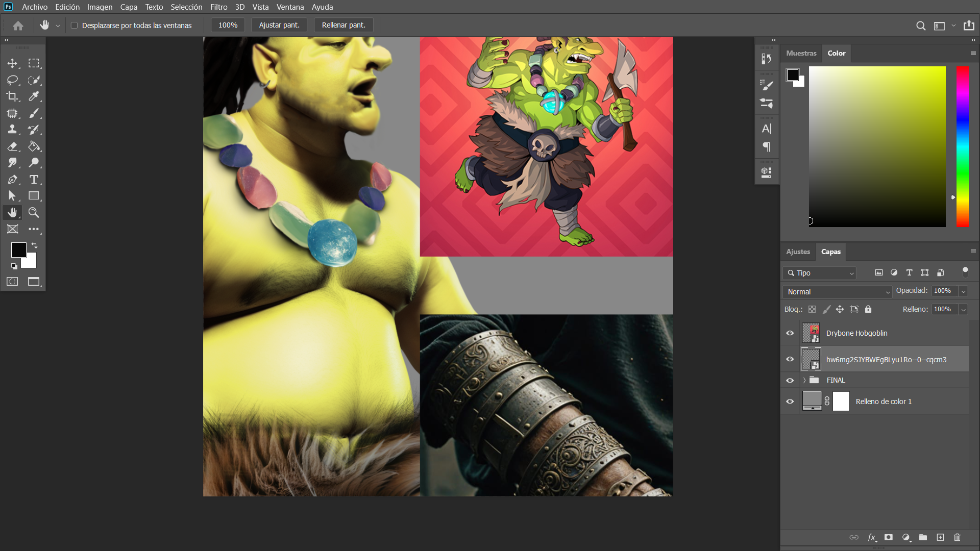The image size is (980, 551).
Task: Hide the FINAL group
Action: pyautogui.click(x=790, y=381)
